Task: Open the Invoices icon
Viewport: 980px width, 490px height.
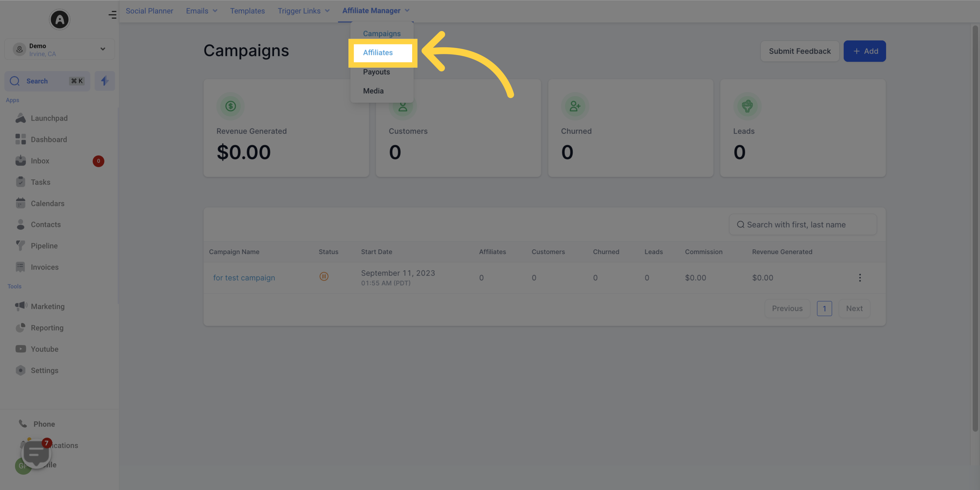Action: point(21,267)
